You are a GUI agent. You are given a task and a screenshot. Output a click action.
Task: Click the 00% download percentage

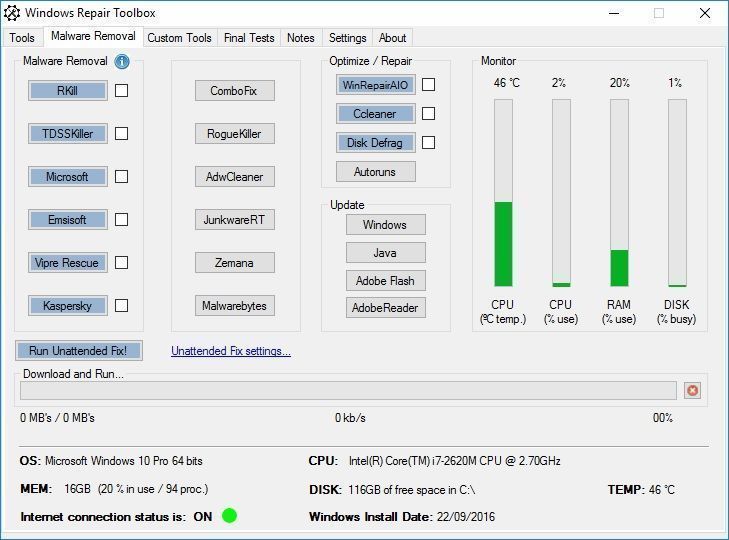coord(663,418)
